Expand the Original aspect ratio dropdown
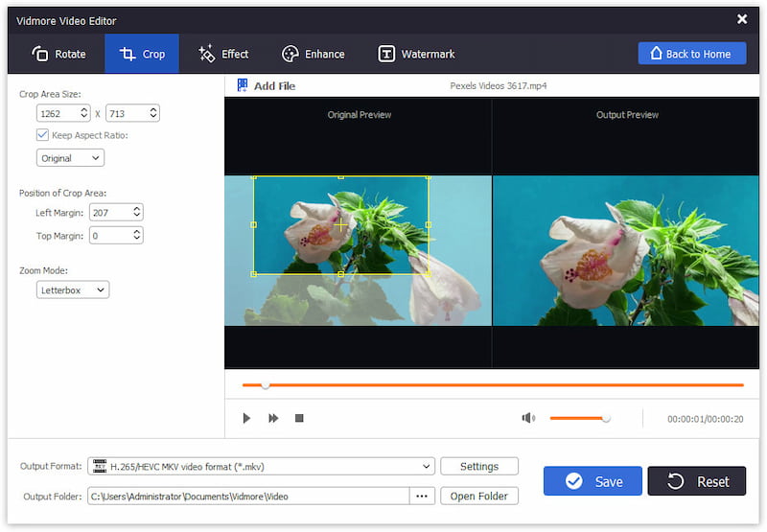Image resolution: width=767 pixels, height=532 pixels. tap(70, 158)
